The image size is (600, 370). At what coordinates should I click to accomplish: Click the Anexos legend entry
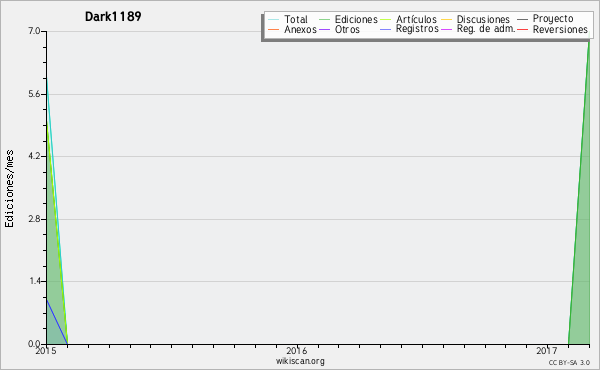[x=292, y=29]
